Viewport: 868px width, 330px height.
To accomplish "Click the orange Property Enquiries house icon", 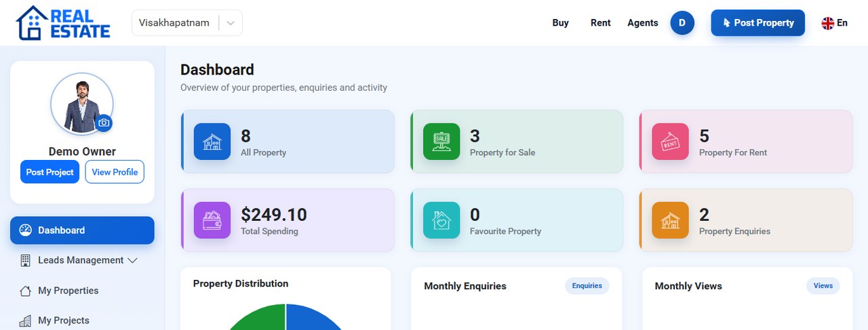I will [670, 220].
